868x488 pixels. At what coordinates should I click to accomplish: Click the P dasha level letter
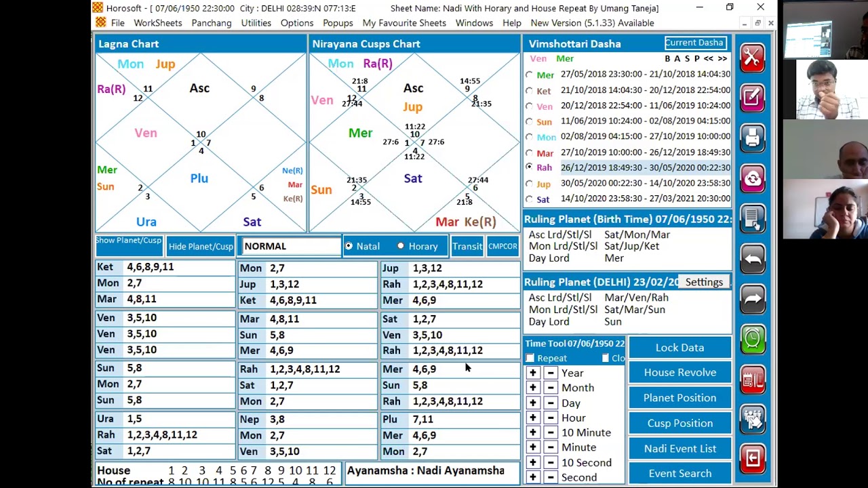(x=696, y=59)
